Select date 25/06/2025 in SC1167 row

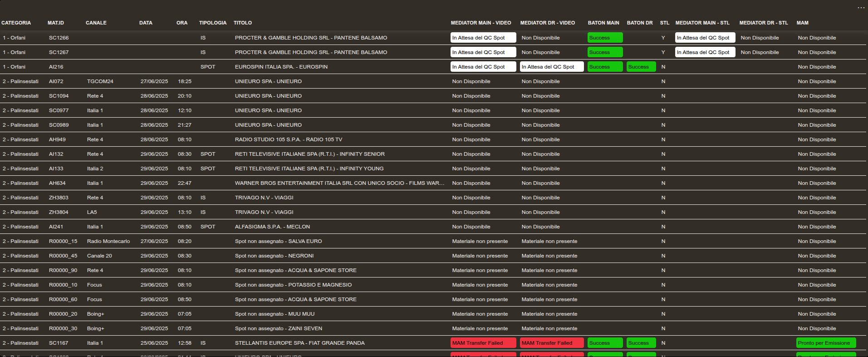point(154,343)
